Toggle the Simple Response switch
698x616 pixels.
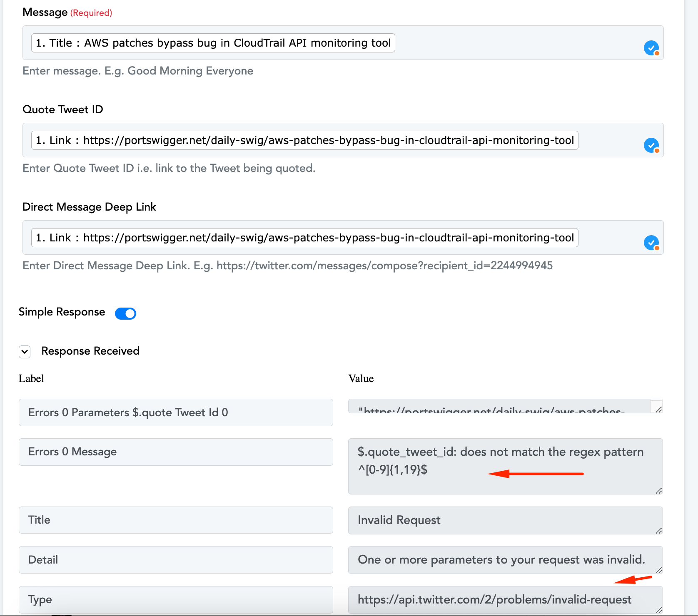point(125,313)
